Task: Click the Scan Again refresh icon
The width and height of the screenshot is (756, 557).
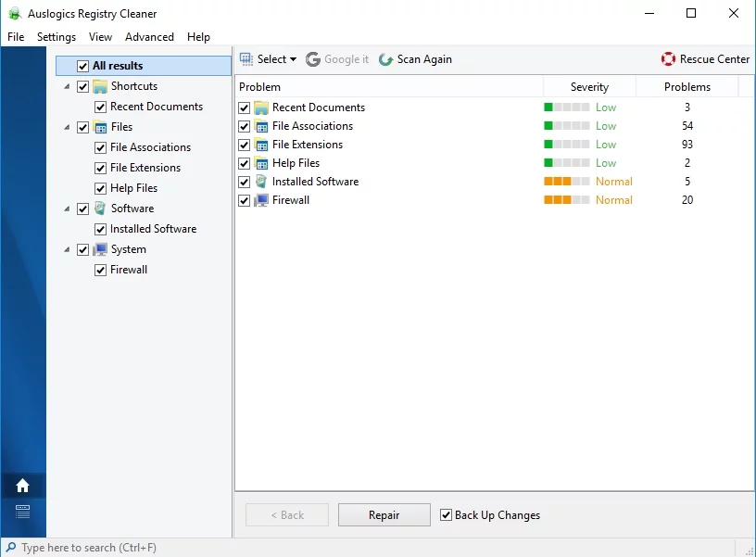Action: coord(385,59)
